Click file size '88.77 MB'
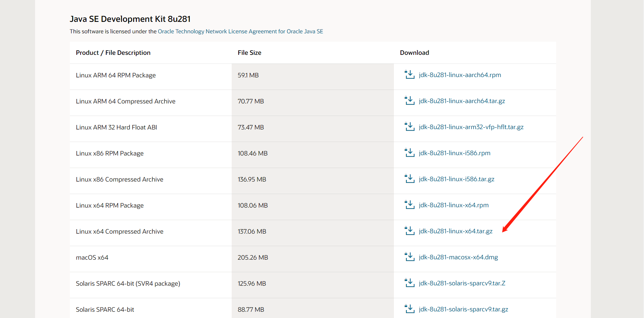 coord(251,310)
